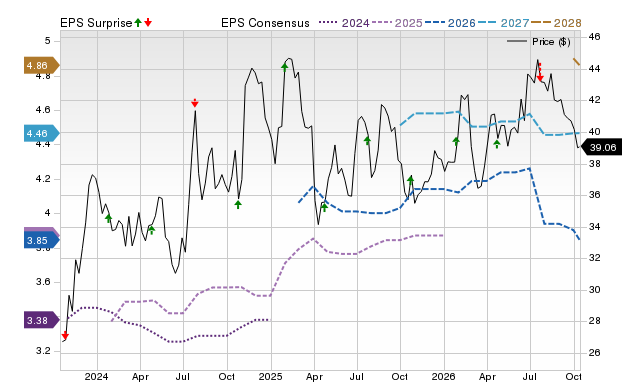
Task: Select the green beat arrow just after April 2025
Action: tap(324, 207)
